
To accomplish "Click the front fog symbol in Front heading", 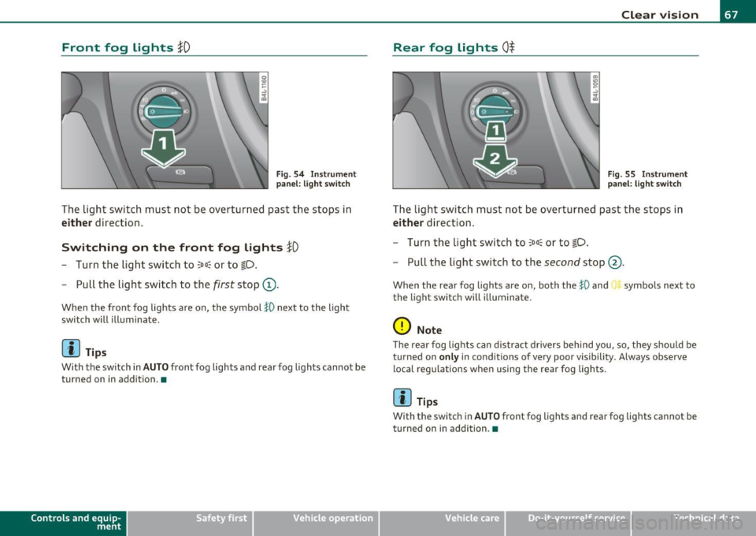I will tap(184, 47).
